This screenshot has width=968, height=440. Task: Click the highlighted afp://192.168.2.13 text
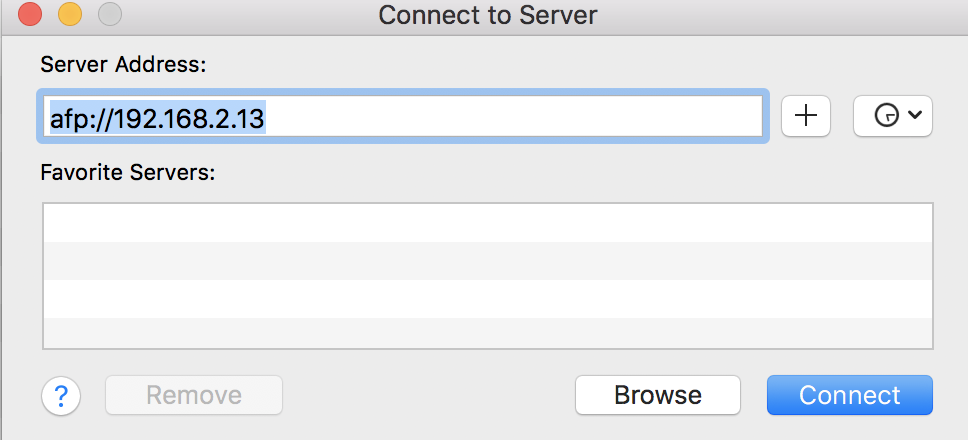157,120
